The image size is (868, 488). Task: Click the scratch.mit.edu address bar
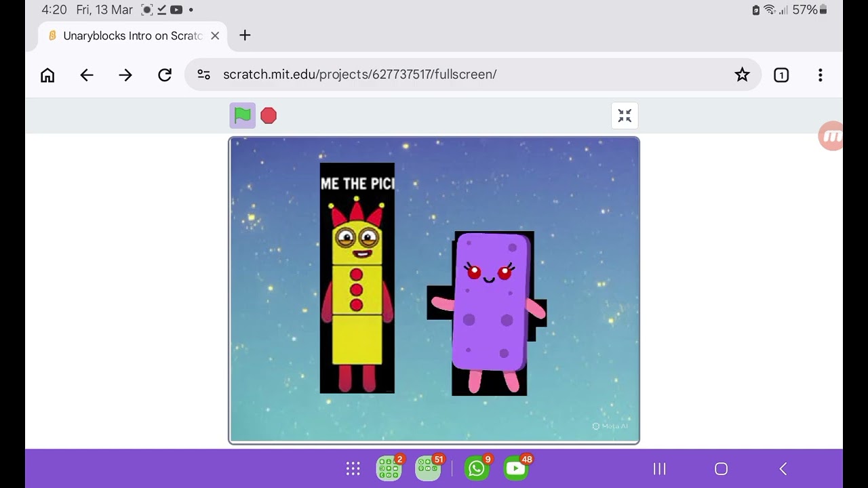(x=473, y=75)
